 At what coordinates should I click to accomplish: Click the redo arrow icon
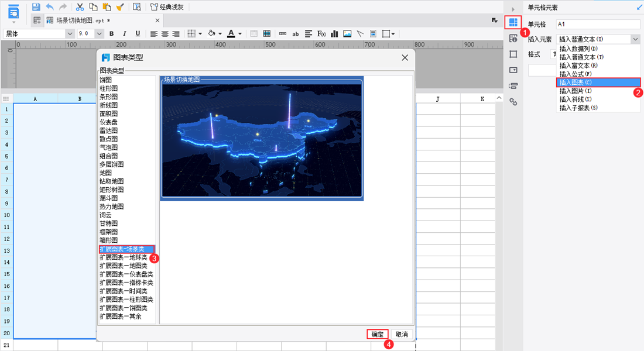tap(63, 7)
